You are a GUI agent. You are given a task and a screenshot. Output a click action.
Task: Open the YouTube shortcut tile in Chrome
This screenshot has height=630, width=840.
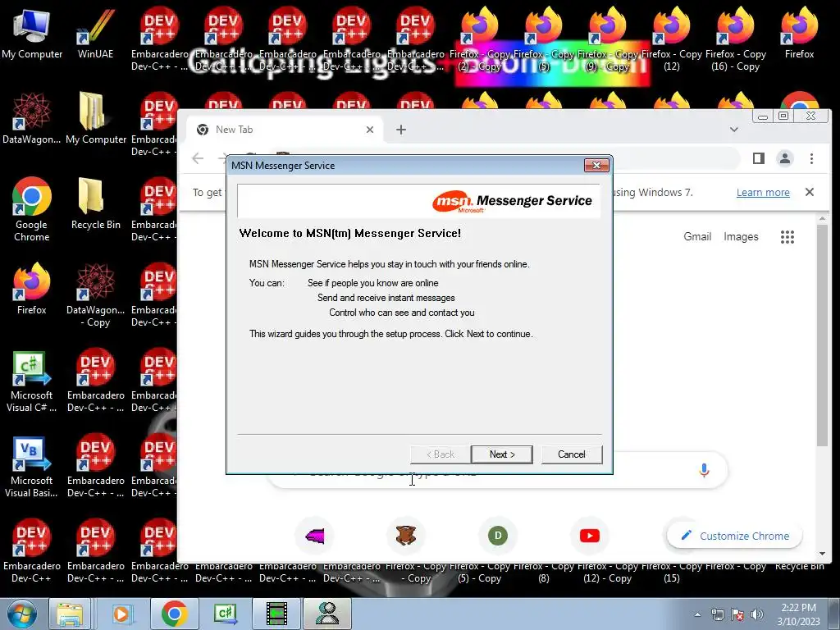589,536
